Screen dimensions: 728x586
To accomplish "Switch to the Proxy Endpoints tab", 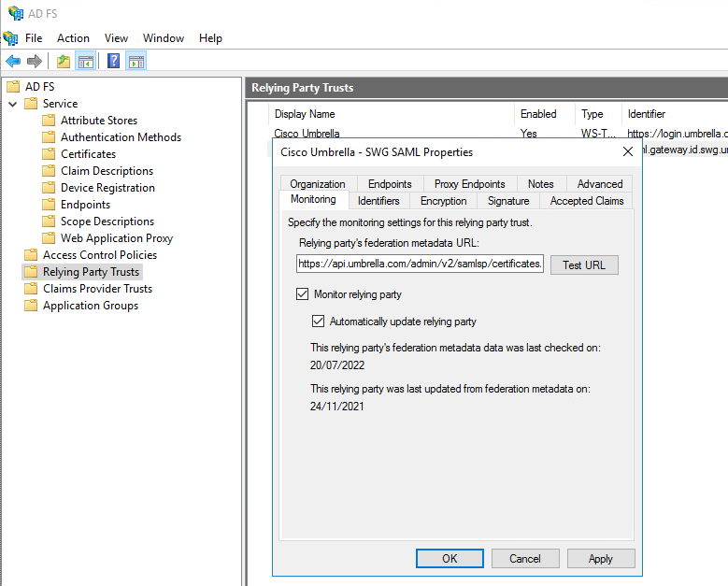I will [x=469, y=184].
